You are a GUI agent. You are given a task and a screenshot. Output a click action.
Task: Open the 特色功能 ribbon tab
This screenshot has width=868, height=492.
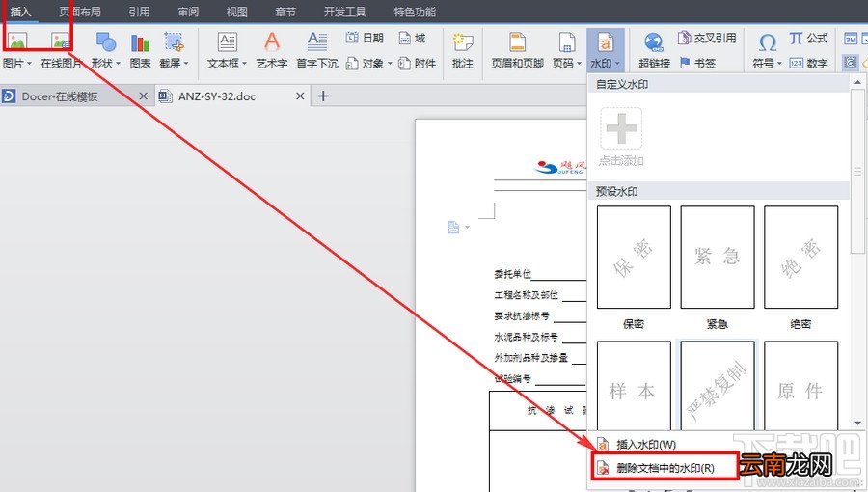point(414,12)
